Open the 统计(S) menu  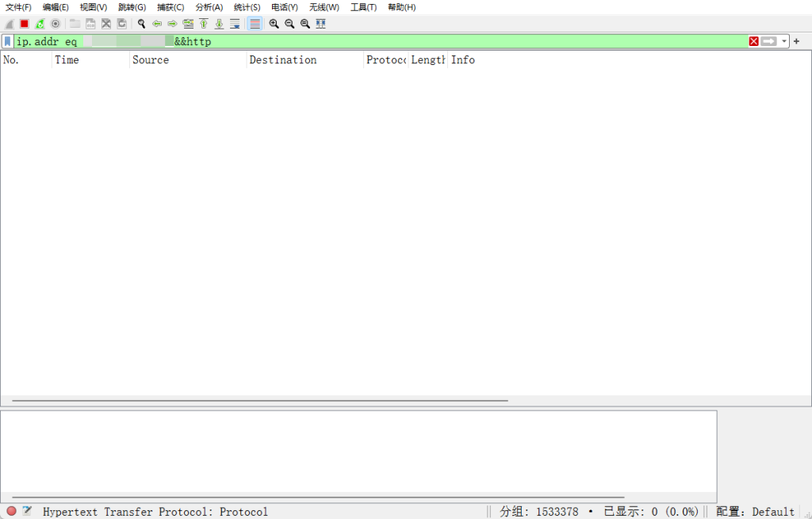(247, 7)
